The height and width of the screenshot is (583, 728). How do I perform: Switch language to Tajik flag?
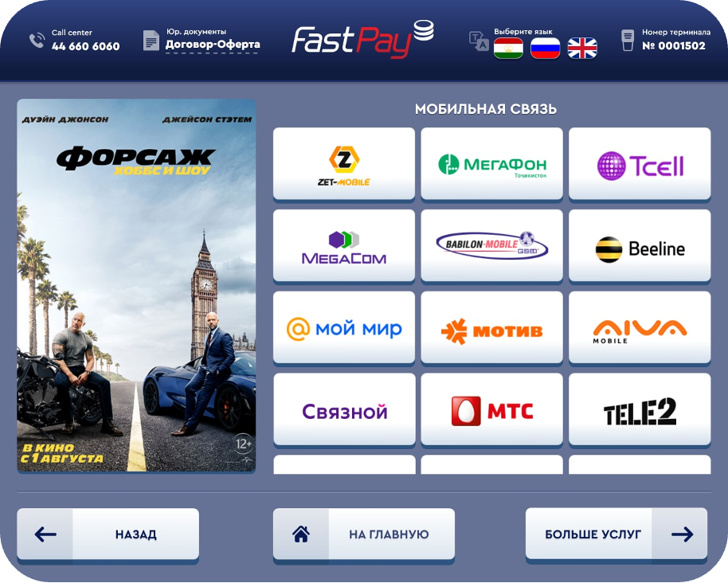click(x=508, y=49)
